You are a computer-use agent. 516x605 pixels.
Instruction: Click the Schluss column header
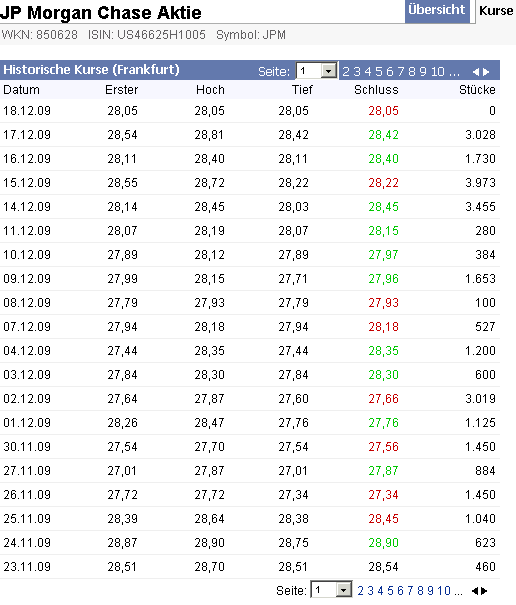pyautogui.click(x=376, y=90)
